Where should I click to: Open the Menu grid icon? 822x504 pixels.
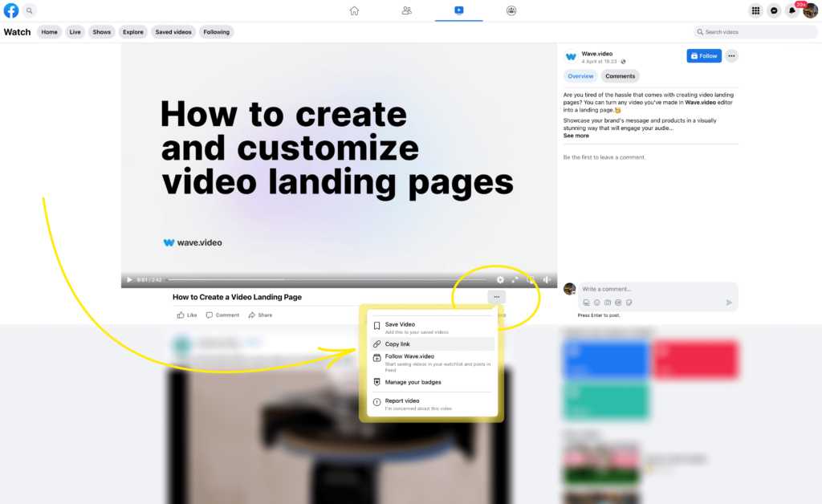click(x=755, y=10)
